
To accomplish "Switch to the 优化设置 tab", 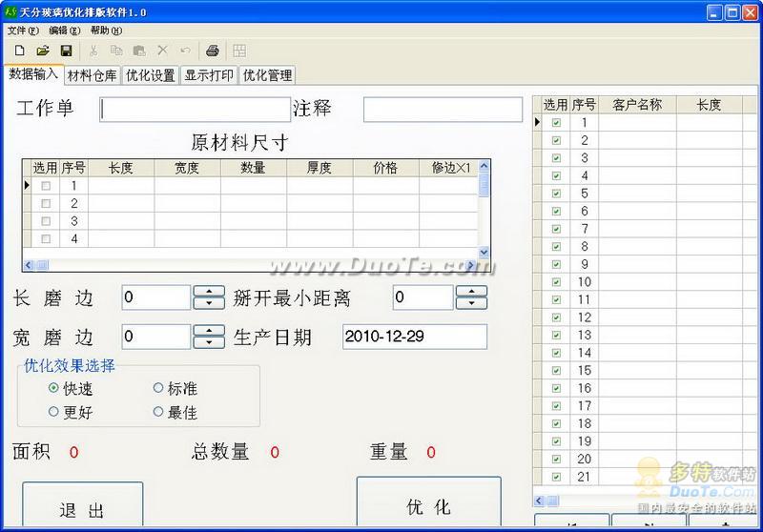I will (151, 75).
